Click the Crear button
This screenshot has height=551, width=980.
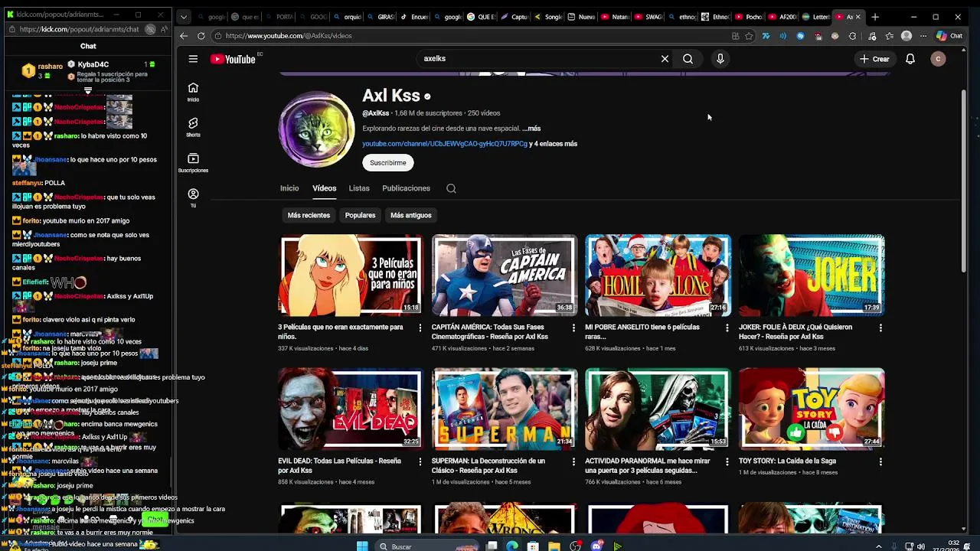pos(874,59)
